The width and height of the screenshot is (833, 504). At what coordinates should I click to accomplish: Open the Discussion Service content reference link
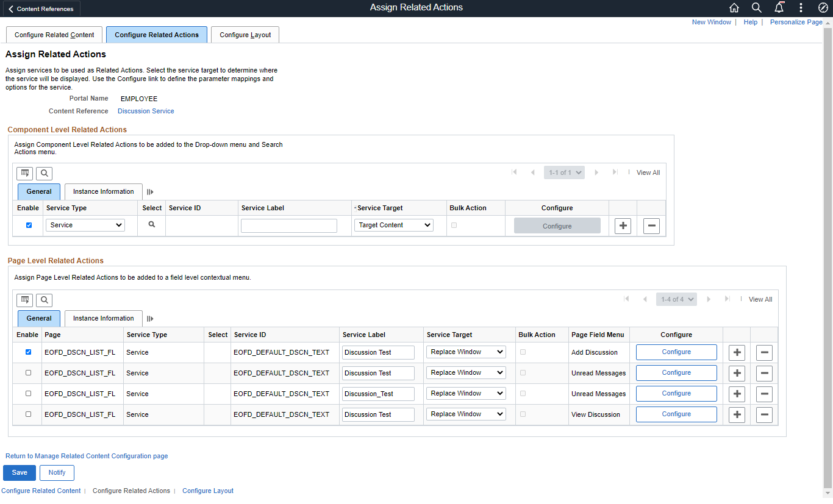pos(146,111)
